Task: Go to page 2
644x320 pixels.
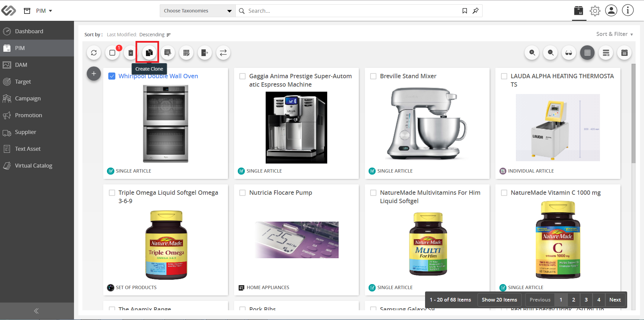Action: [574, 300]
